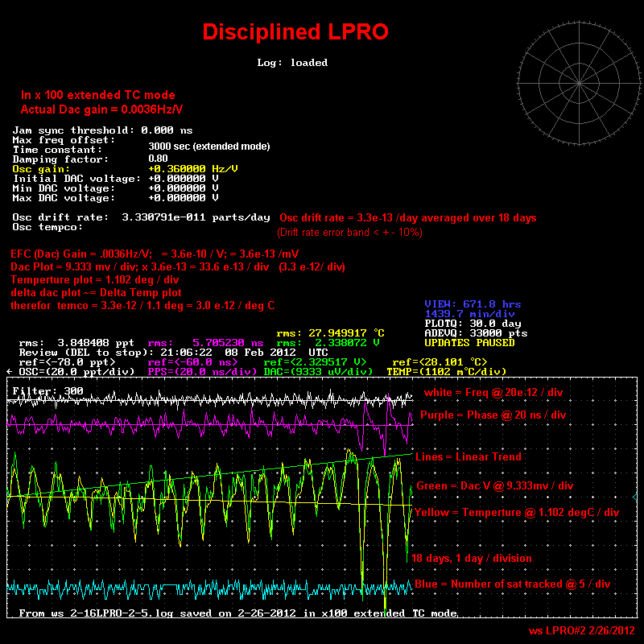Screen dimensions: 644x644
Task: Click the '1439.7 min/div' readout
Action: [x=469, y=314]
